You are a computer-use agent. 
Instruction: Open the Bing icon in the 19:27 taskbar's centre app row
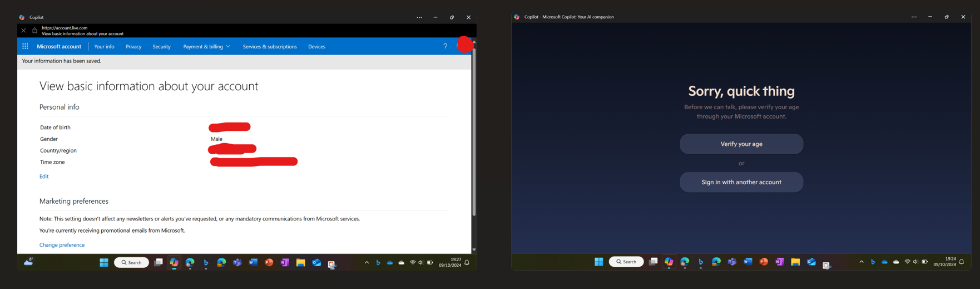point(206,262)
